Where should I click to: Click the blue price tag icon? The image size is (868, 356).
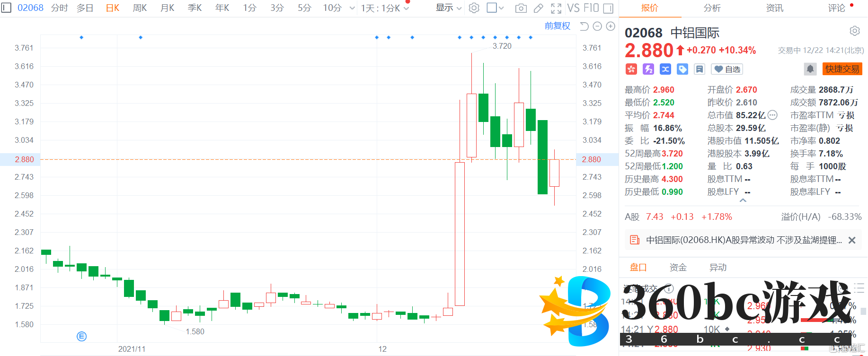(682, 69)
